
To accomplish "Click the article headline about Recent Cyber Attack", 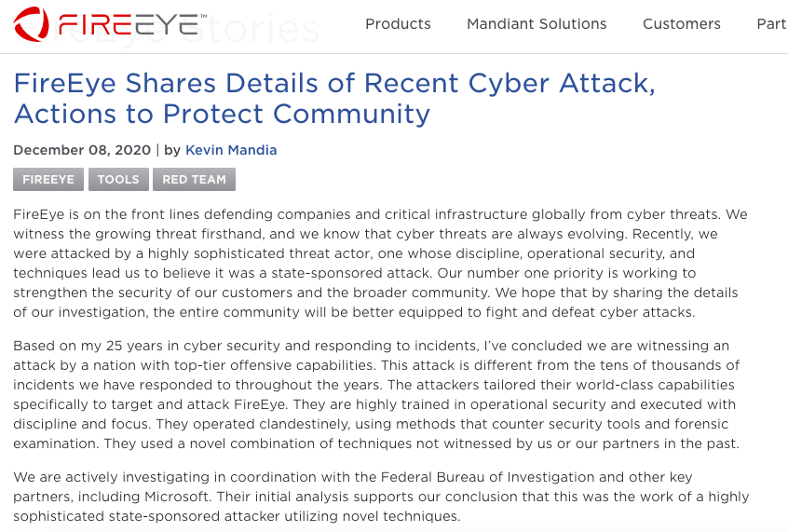I will [334, 84].
